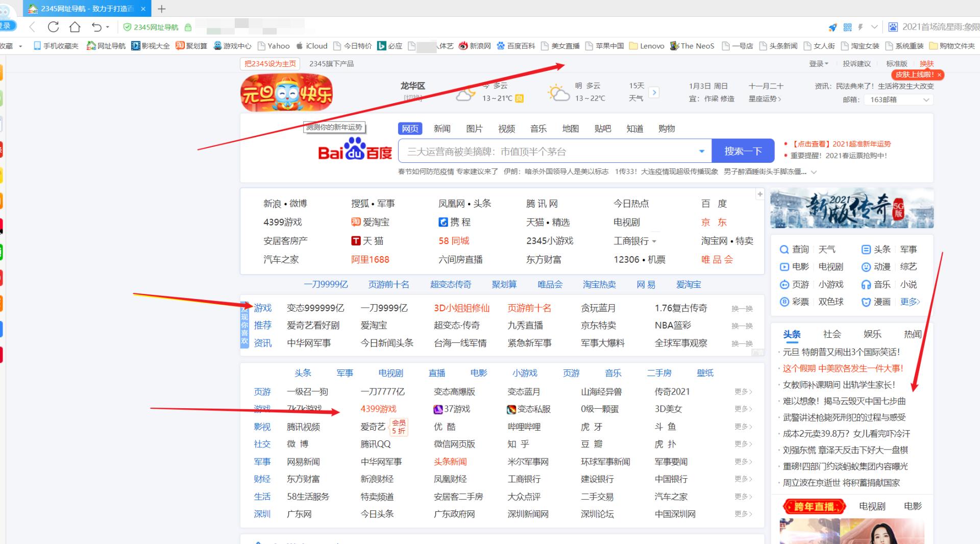980x544 pixels.
Task: Open the QR code icon in toolbar
Action: [x=847, y=27]
